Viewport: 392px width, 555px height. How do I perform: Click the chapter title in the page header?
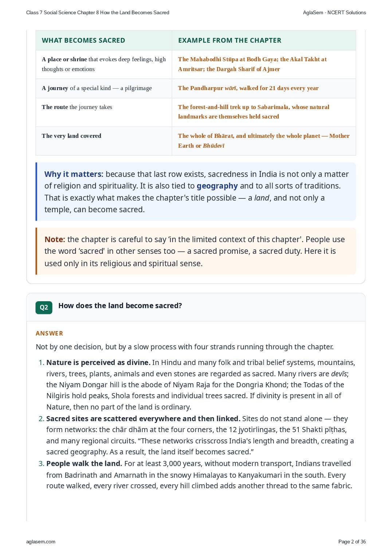coord(98,12)
